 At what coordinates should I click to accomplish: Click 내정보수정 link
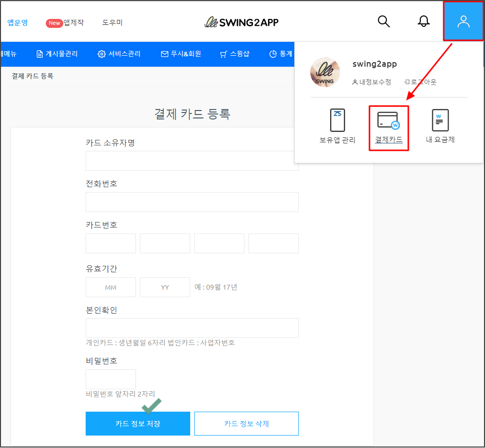[371, 82]
